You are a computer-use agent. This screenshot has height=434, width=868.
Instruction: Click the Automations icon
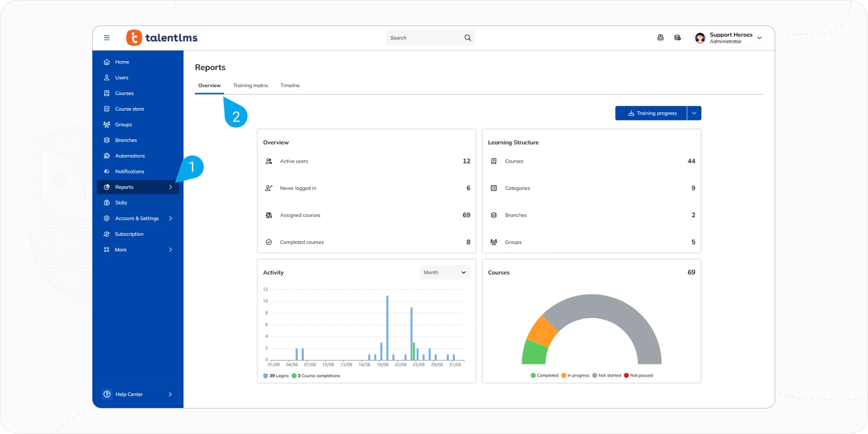[x=107, y=156]
